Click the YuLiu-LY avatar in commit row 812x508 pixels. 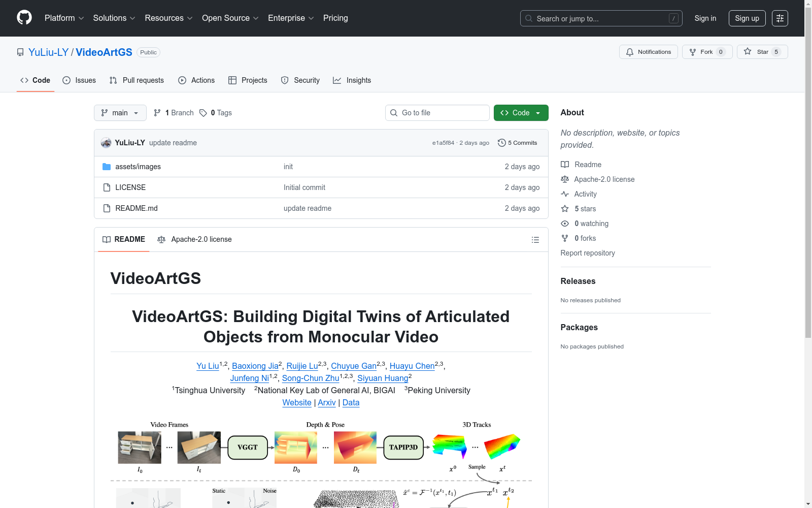click(x=106, y=143)
